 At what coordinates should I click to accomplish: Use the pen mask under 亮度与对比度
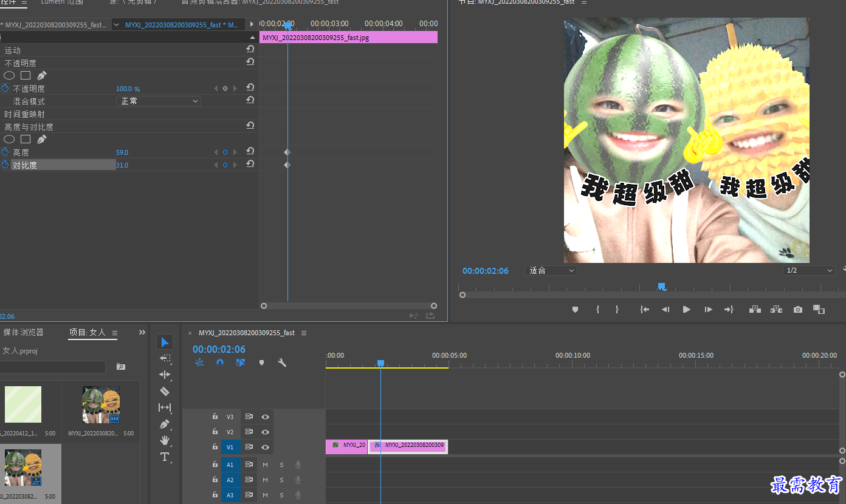point(41,140)
